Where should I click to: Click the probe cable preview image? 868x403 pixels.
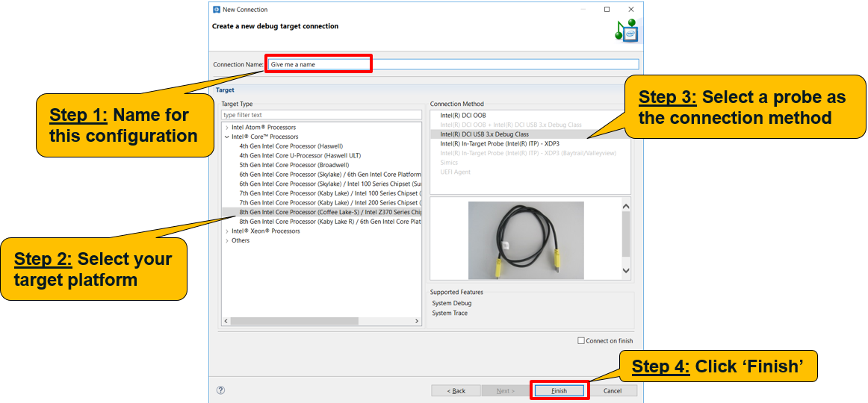coord(526,240)
